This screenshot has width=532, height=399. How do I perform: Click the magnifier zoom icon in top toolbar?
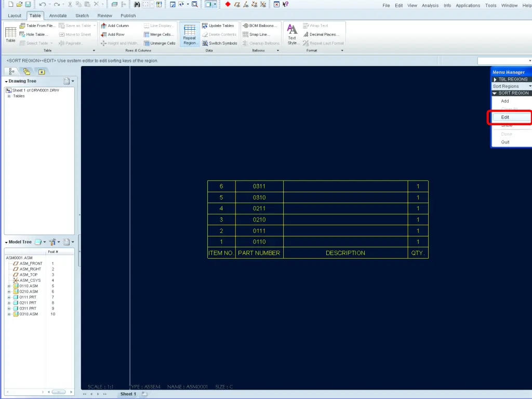pyautogui.click(x=195, y=4)
